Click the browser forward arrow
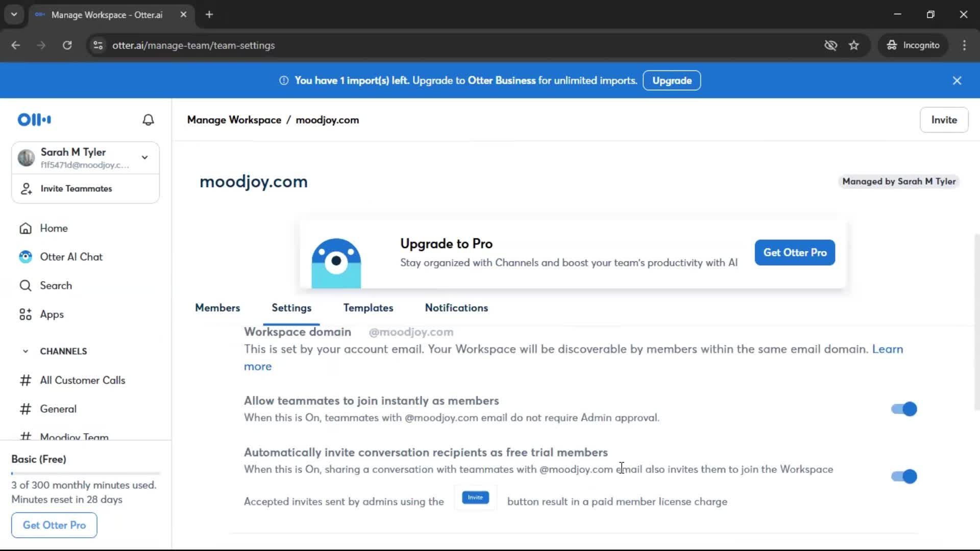This screenshot has height=551, width=980. click(41, 45)
